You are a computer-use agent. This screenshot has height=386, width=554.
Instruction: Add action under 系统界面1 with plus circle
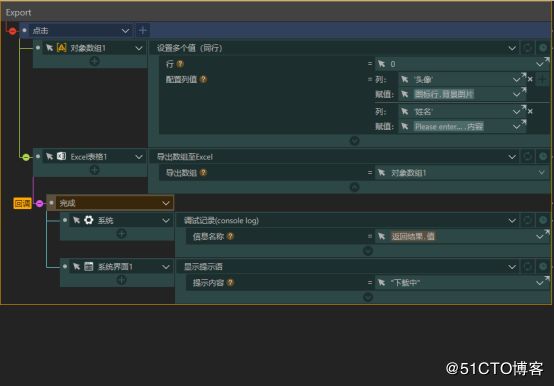click(x=121, y=280)
